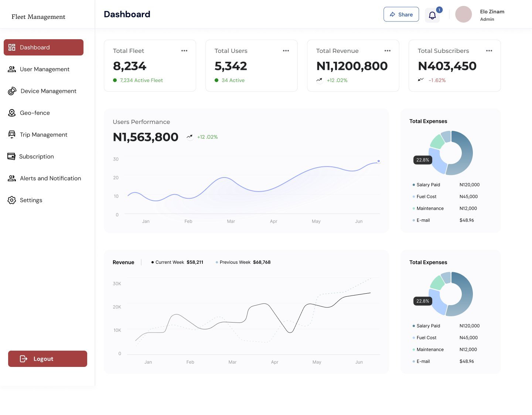
Task: Click $48.96 in upper Total Expenses
Action: click(x=467, y=220)
